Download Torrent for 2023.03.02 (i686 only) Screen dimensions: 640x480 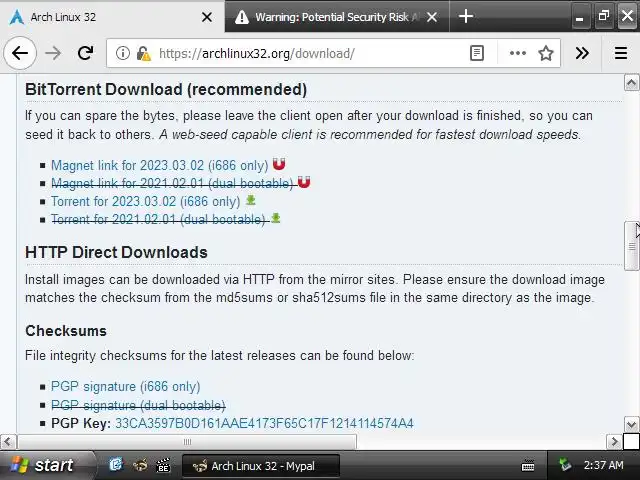tap(146, 201)
